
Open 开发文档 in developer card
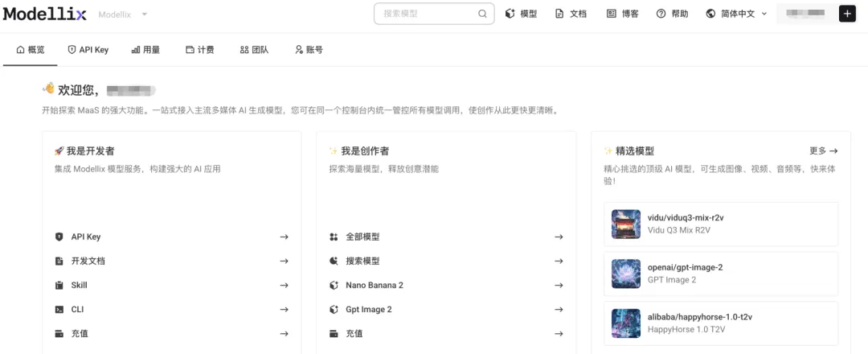pos(172,261)
